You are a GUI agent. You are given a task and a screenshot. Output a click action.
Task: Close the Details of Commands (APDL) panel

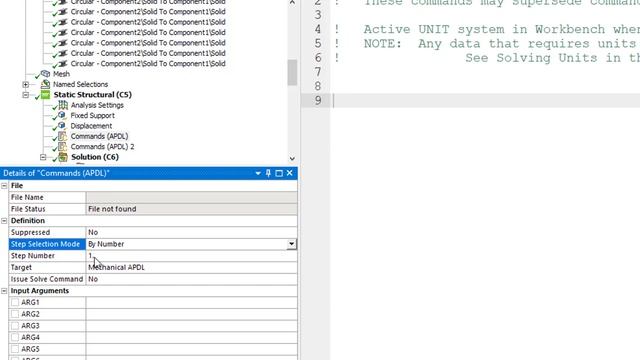[x=290, y=173]
